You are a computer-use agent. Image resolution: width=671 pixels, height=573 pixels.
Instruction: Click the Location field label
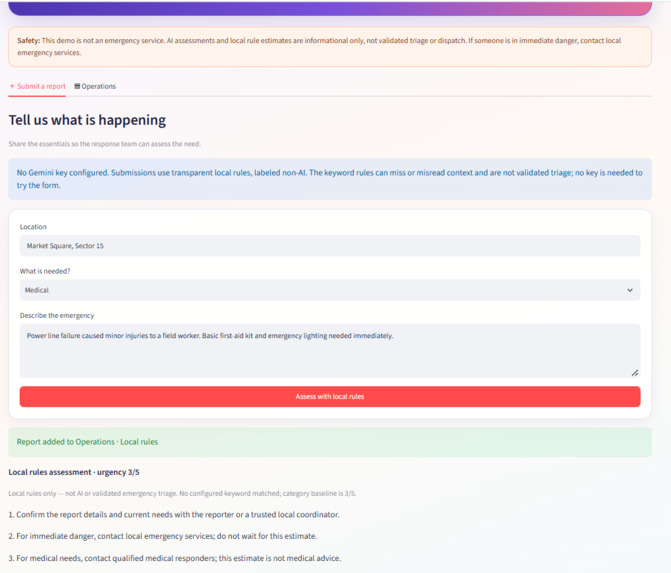[x=33, y=227]
